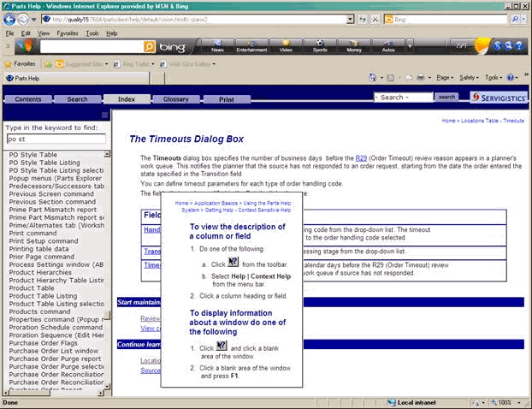Image resolution: width=532 pixels, height=409 pixels.
Task: Open the Tools command bar dropdown
Action: tap(494, 78)
